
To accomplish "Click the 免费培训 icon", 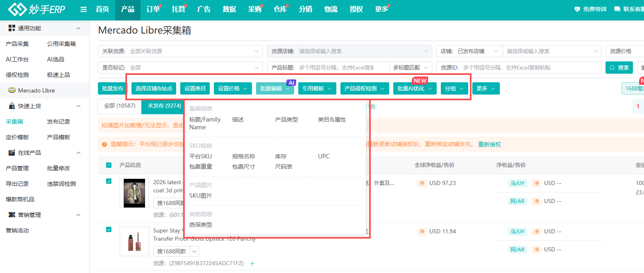I will click(577, 9).
